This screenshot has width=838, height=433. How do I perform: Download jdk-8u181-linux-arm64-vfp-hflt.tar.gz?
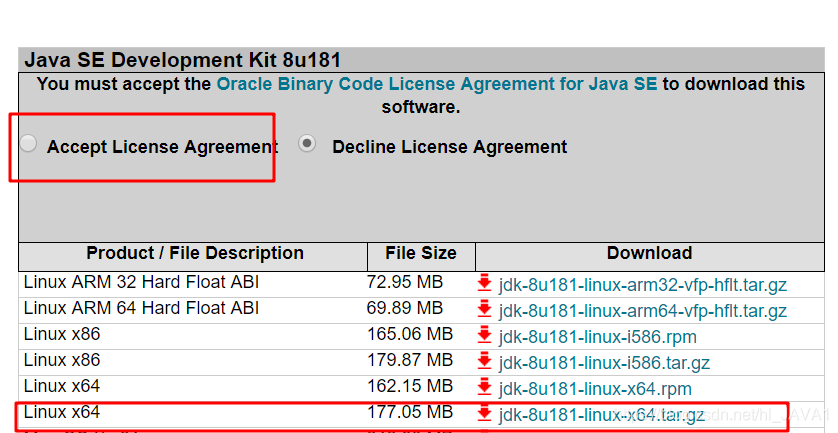click(642, 311)
